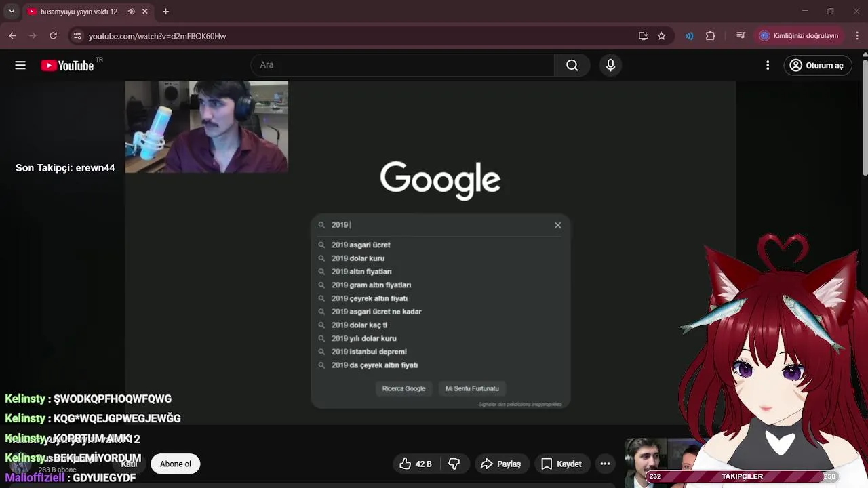The height and width of the screenshot is (488, 868).
Task: Click the streamer webcam overlay
Action: coord(206,127)
